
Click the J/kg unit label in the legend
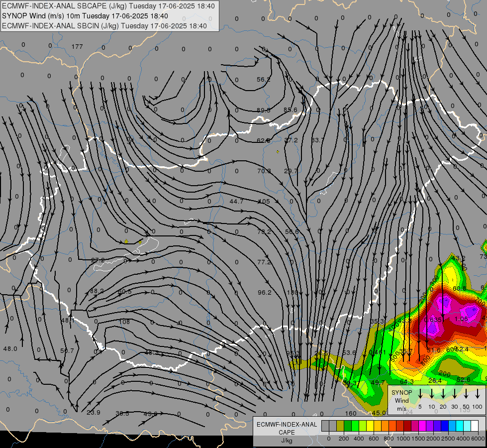287,441
